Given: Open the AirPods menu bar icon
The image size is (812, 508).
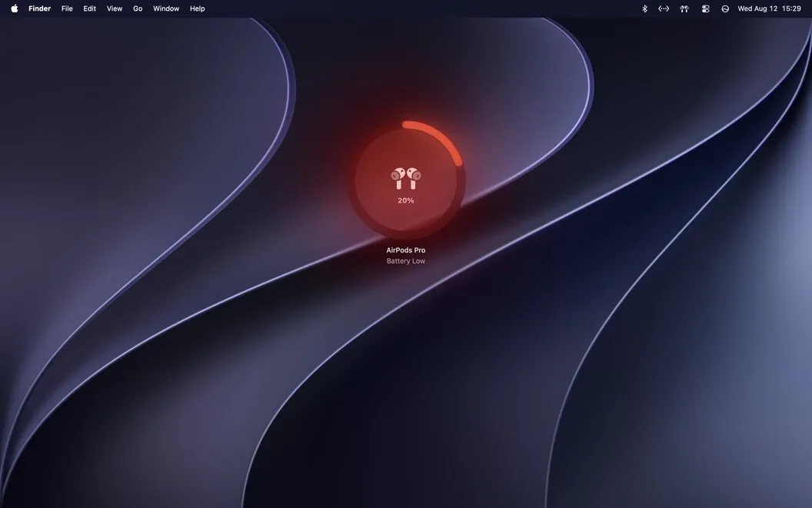Looking at the screenshot, I should [x=684, y=8].
